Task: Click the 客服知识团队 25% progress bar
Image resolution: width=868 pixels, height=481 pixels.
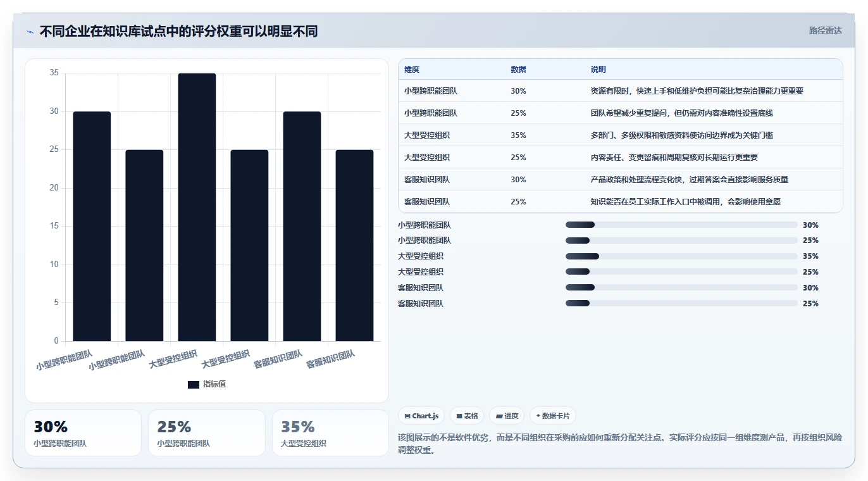Action: click(681, 304)
